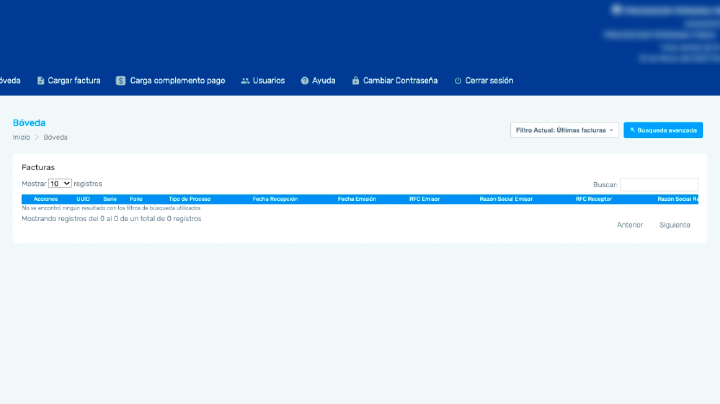This screenshot has width=720, height=404.
Task: Focus the Buscar search field
Action: (659, 185)
